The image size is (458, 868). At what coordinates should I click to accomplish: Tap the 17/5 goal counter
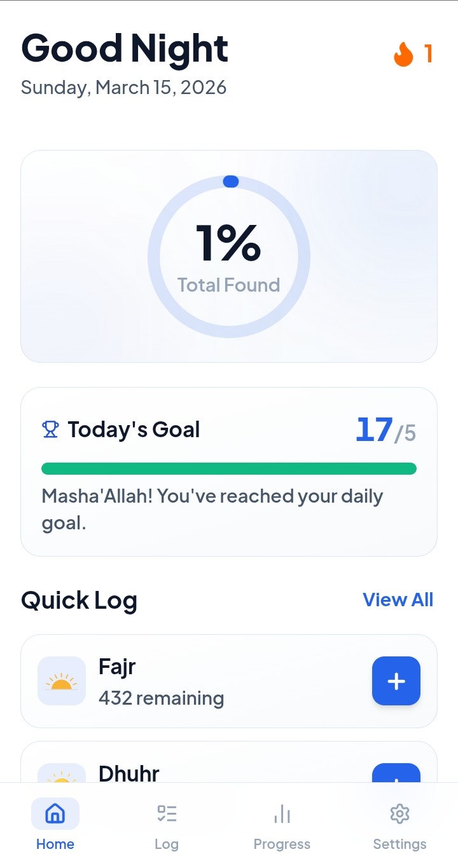[385, 431]
